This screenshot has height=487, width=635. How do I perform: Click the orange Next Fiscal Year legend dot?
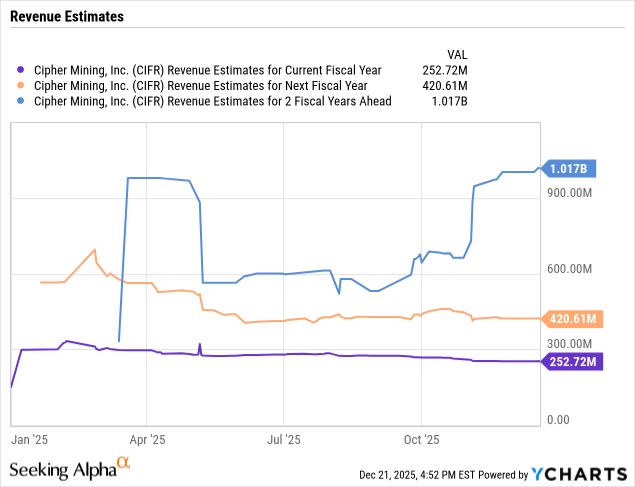(21, 85)
